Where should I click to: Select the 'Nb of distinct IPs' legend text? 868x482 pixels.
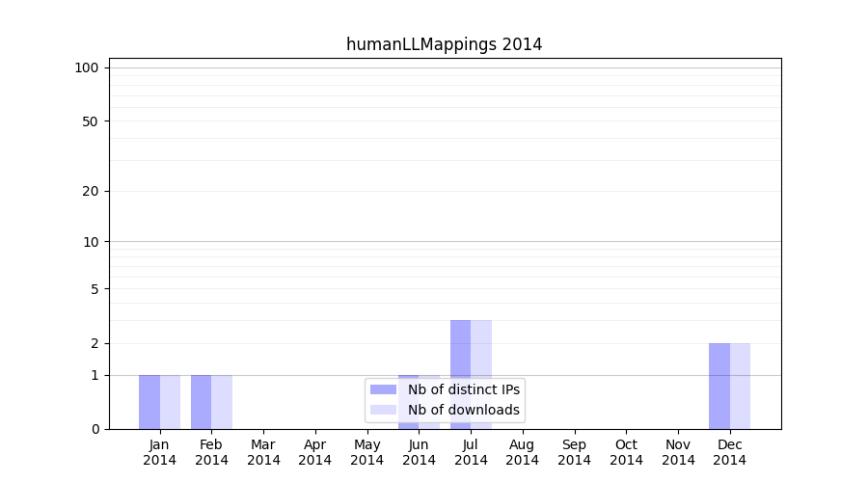click(463, 389)
